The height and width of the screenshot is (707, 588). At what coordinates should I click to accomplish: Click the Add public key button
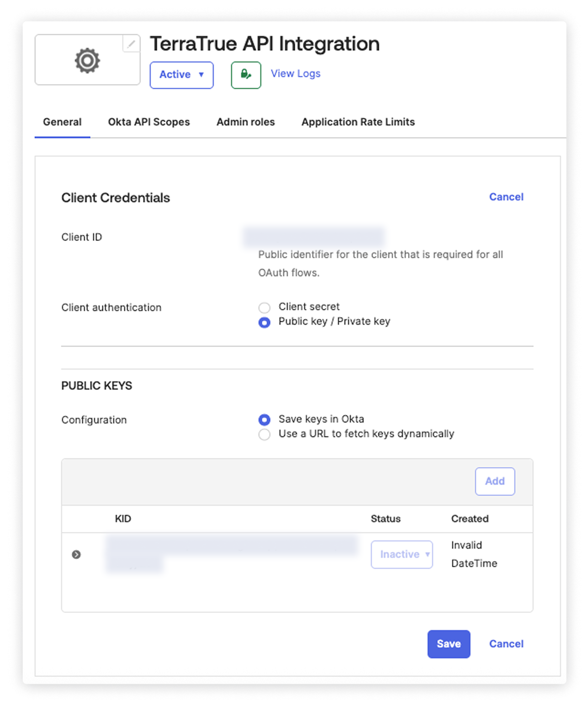[x=495, y=481]
